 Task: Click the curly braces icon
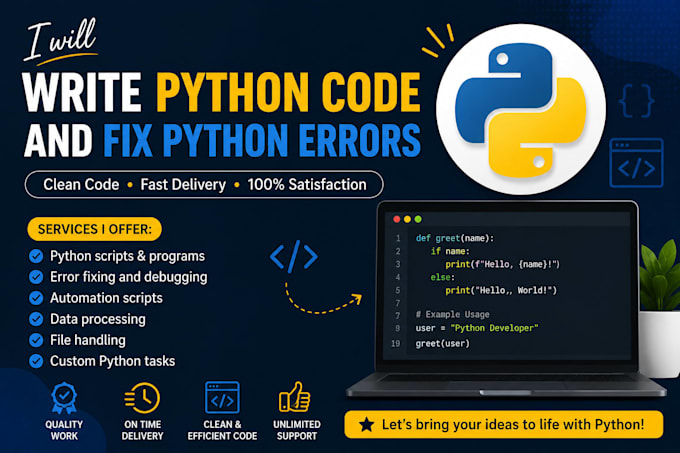click(636, 101)
